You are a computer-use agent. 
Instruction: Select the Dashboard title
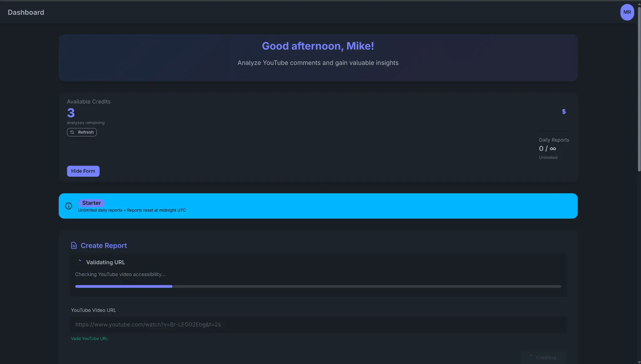click(x=26, y=12)
